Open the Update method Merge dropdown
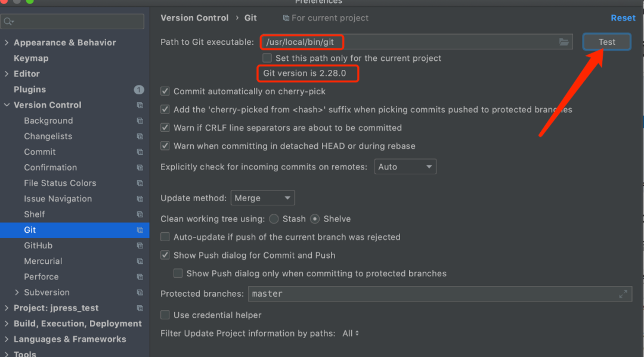Screen dimensions: 644x357 point(262,198)
